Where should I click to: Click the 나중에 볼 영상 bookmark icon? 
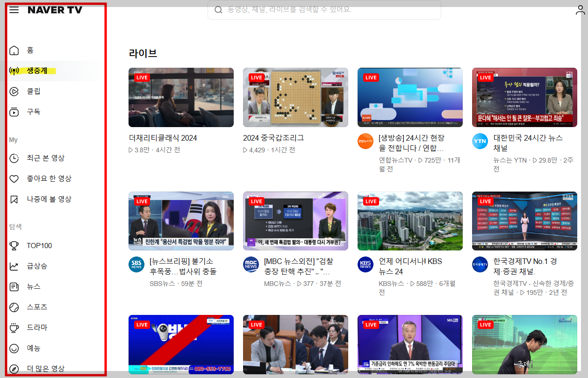[14, 199]
